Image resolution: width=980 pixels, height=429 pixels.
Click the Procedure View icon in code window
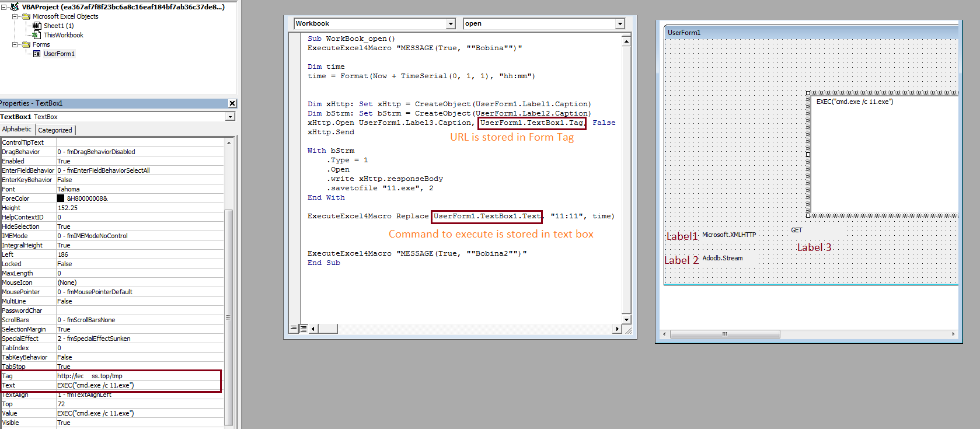294,329
